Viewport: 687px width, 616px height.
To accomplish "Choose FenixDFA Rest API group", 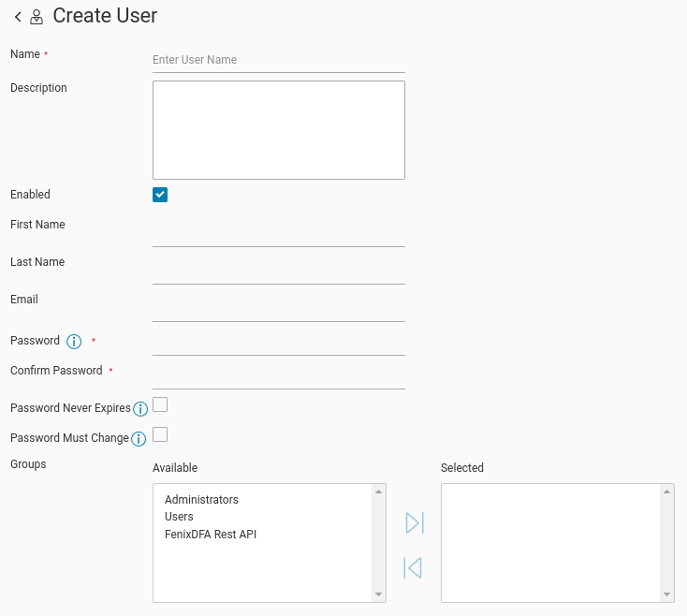I will pos(211,534).
